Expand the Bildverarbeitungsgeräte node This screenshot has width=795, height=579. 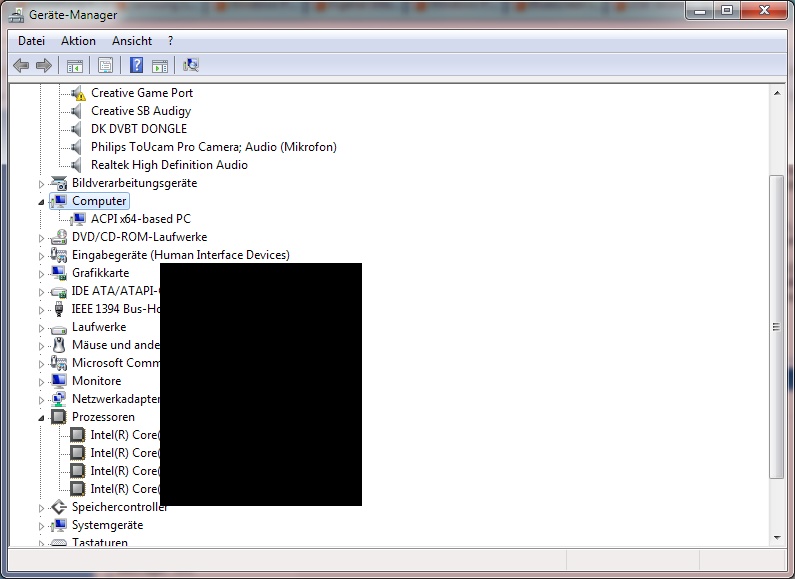[42, 184]
